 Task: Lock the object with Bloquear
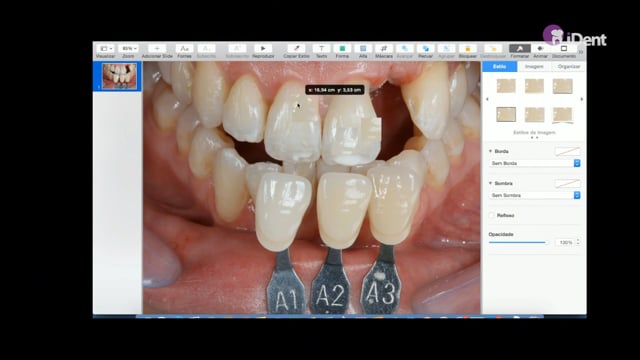(x=468, y=49)
